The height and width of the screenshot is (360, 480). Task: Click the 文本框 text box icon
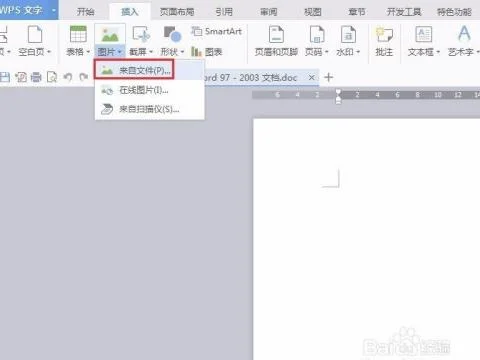424,34
